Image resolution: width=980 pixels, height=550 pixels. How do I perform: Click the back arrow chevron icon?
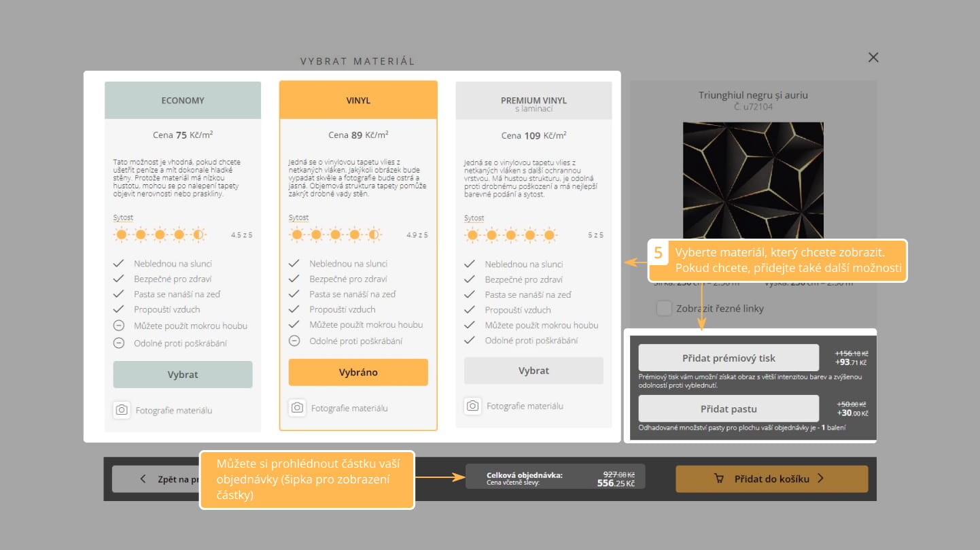(143, 479)
